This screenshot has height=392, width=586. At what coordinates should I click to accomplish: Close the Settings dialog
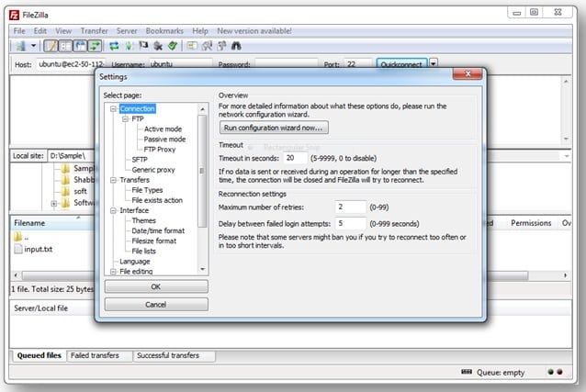click(468, 74)
